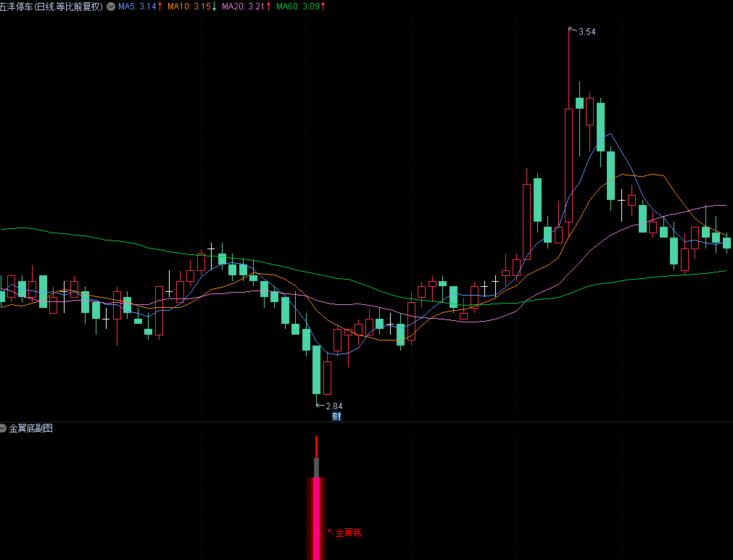
Task: Click the red up arrow after MA60 value
Action: pyautogui.click(x=323, y=7)
